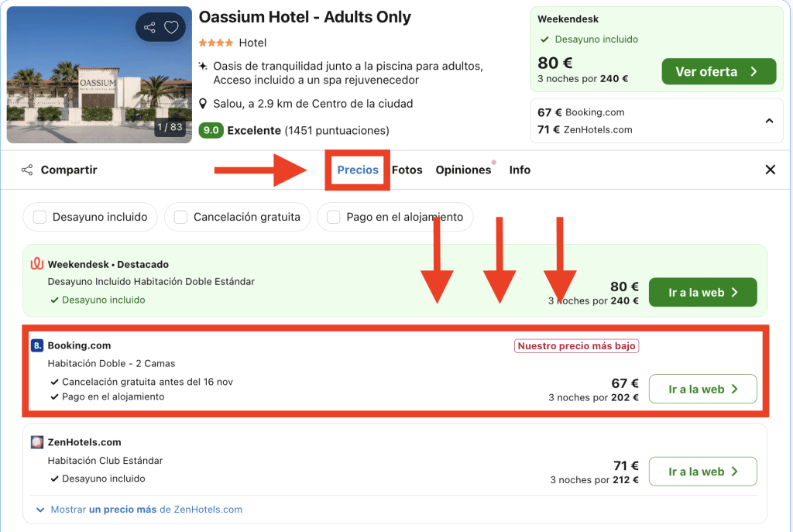793x532 pixels.
Task: Expand Mostrar un precio más de ZenHotels.com
Action: click(x=139, y=510)
